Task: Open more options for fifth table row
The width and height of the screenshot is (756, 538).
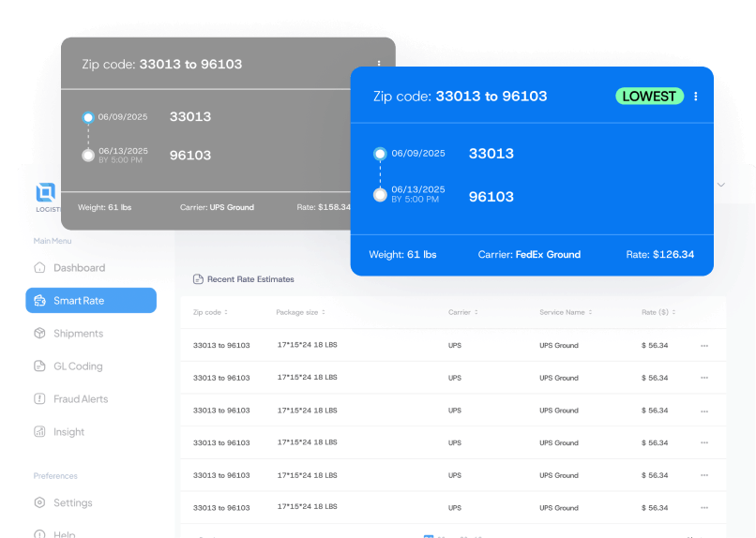Action: 704,475
